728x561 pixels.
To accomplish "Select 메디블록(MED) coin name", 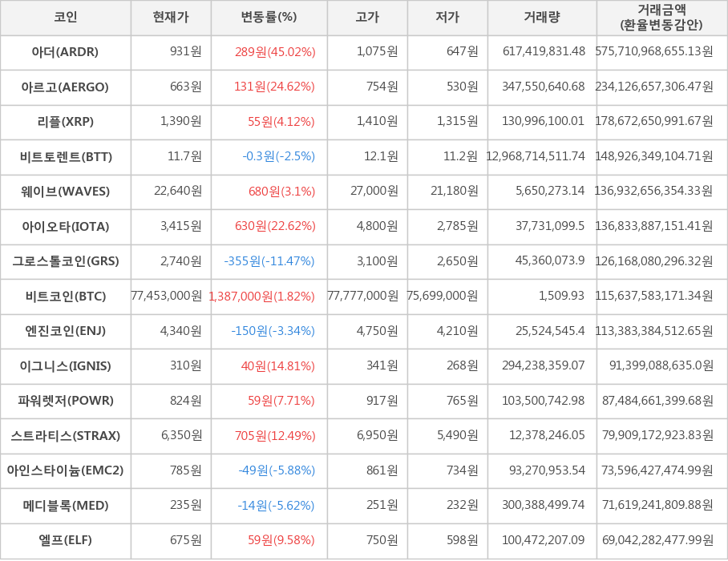I will [x=66, y=505].
